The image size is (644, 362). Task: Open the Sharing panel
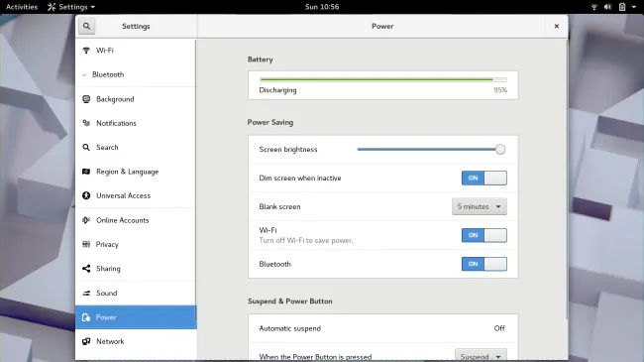tap(136, 269)
